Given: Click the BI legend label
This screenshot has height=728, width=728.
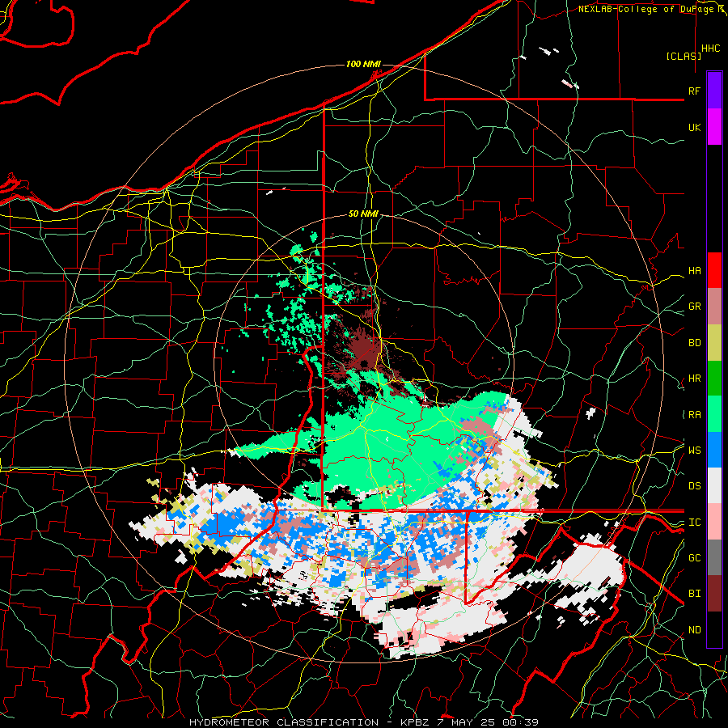Looking at the screenshot, I should 694,594.
